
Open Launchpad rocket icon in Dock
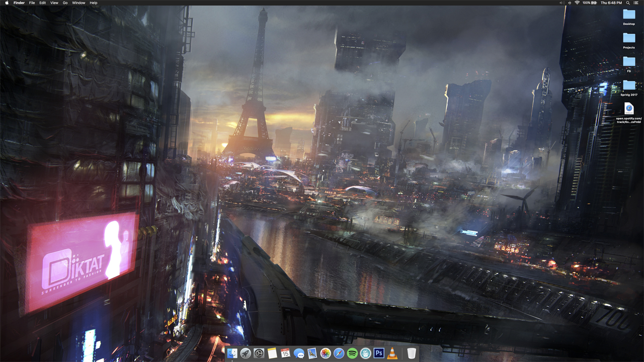246,353
